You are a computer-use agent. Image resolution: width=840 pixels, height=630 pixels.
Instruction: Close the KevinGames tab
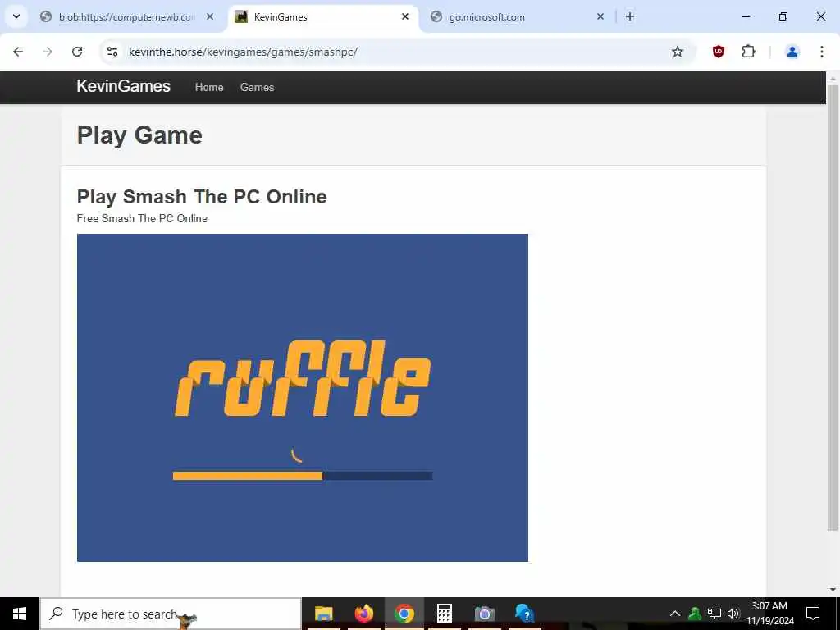pyautogui.click(x=405, y=16)
